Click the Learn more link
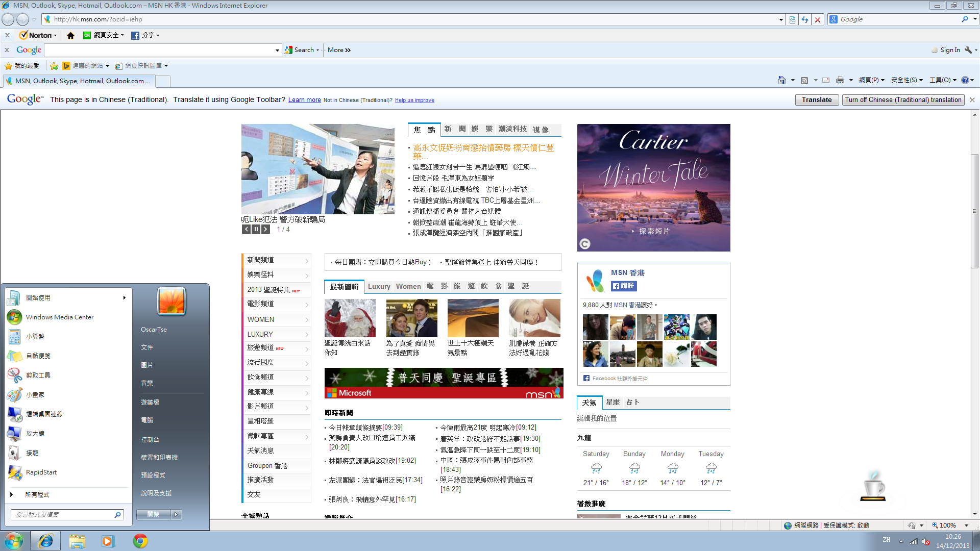980x551 pixels. point(305,100)
